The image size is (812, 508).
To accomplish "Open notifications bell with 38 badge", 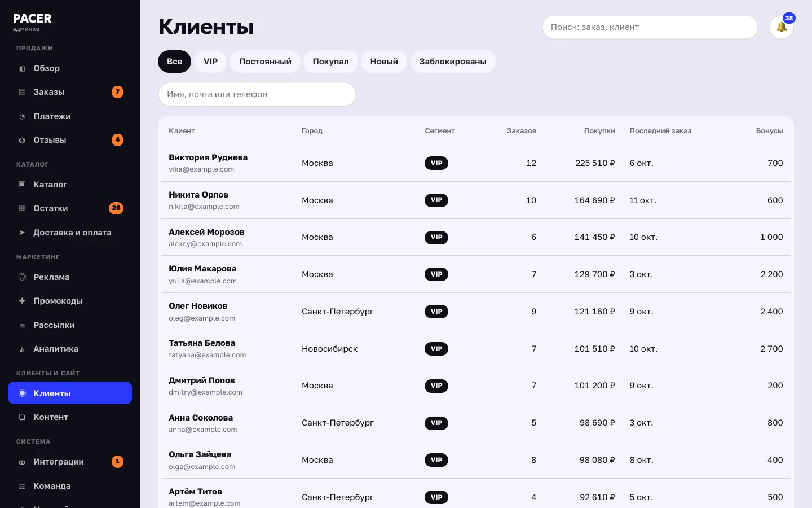I will click(x=782, y=27).
